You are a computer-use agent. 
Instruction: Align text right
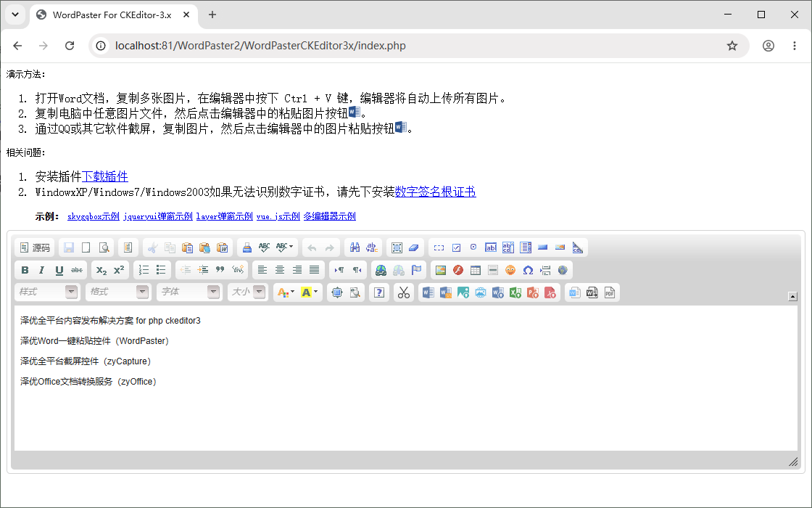pyautogui.click(x=297, y=270)
